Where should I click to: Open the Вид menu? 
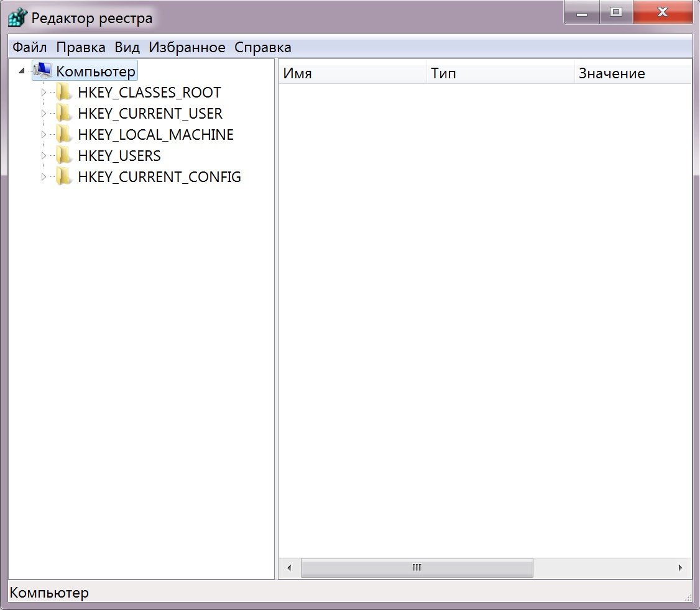(127, 47)
